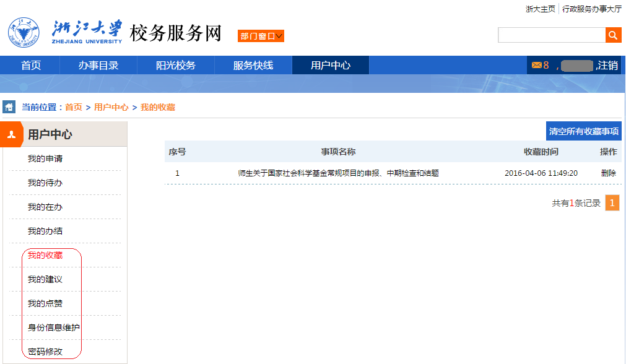Click the 用户中心 breadcrumb link

pyautogui.click(x=111, y=108)
